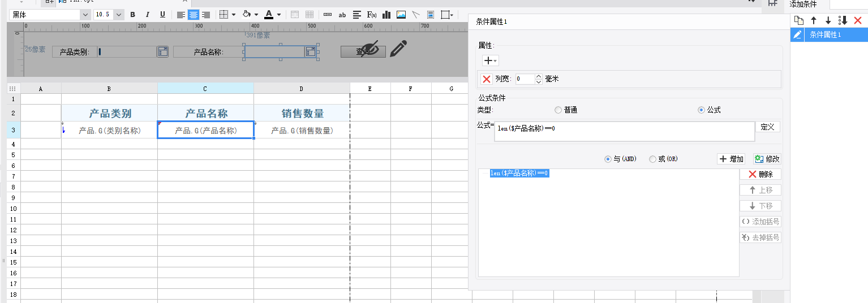
Task: Click the floating element icon
Action: pos(445,15)
